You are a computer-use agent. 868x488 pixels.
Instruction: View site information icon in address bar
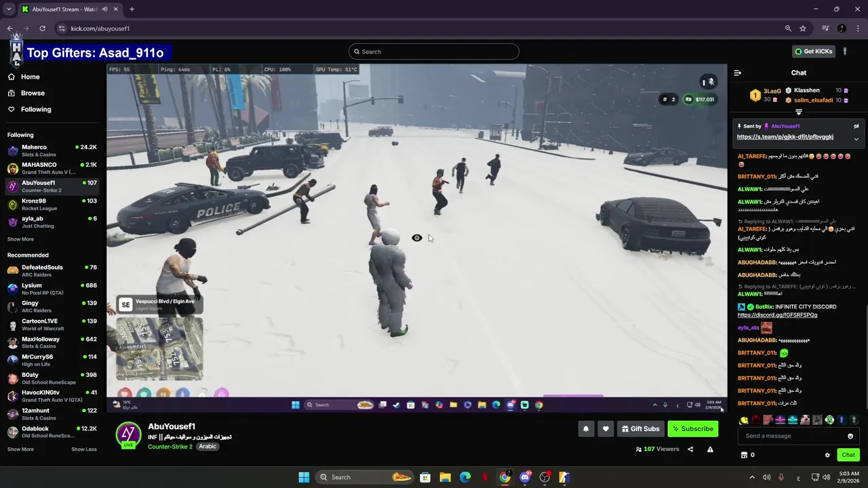point(62,28)
